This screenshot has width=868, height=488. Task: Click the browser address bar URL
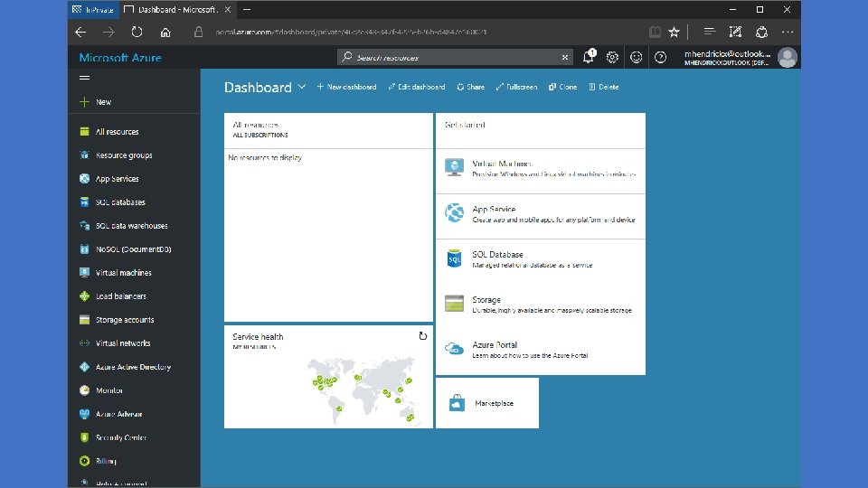click(351, 33)
